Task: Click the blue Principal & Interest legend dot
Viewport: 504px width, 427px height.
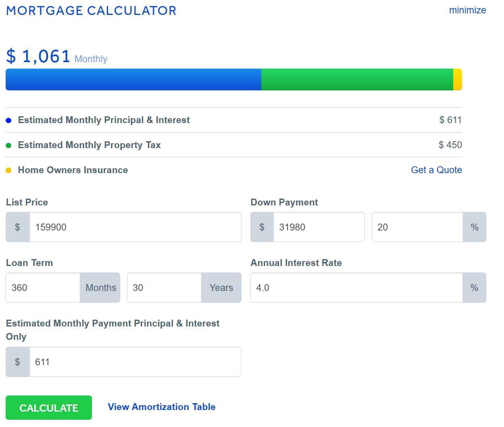Action: (8, 120)
